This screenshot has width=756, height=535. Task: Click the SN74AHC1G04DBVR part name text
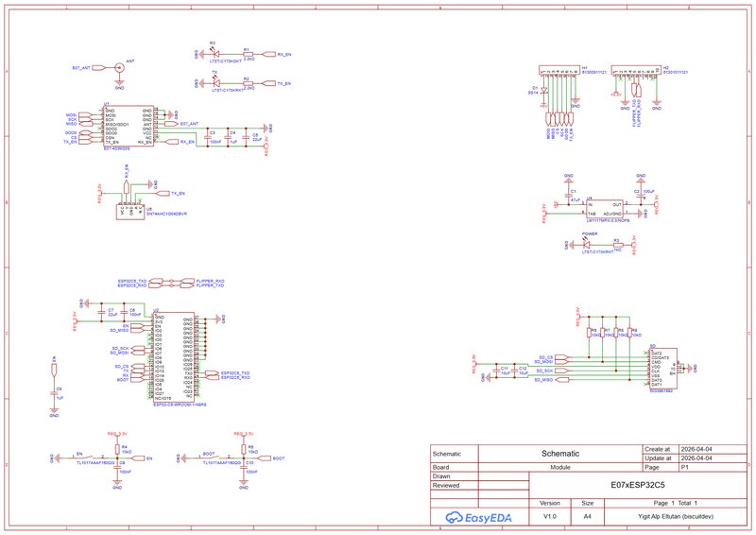(166, 214)
